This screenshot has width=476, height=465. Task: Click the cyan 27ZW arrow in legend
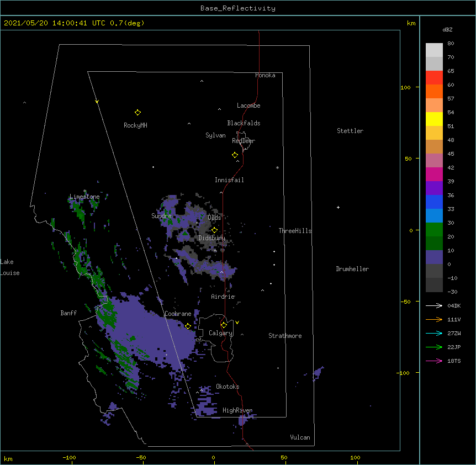(434, 333)
